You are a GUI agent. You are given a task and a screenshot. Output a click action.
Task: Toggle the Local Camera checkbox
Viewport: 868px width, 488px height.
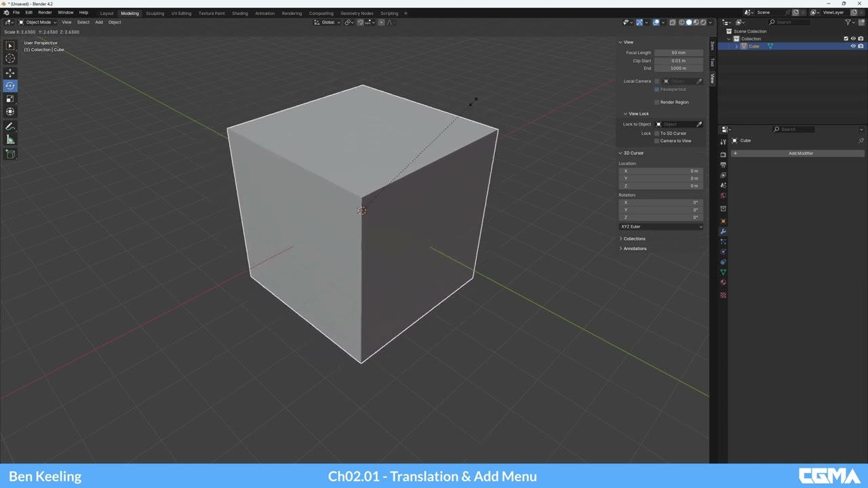pos(656,81)
